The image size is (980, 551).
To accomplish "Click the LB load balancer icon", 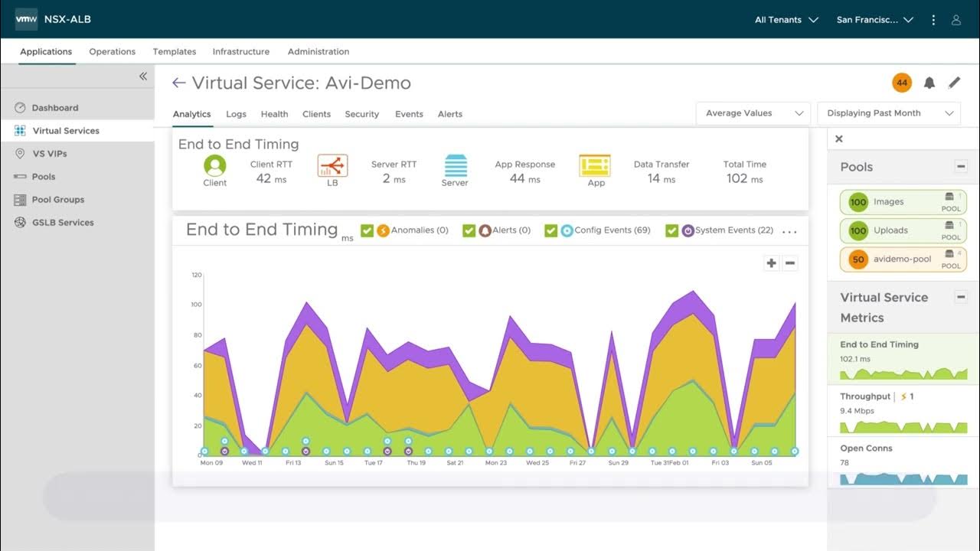I will tap(332, 166).
